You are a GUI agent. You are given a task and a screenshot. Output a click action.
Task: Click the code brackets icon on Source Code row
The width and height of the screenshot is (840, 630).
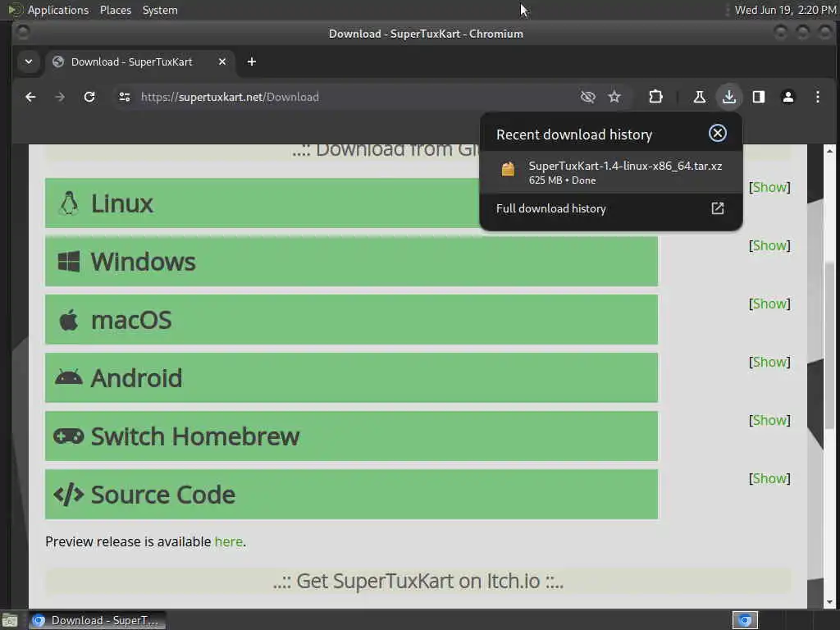click(x=69, y=495)
